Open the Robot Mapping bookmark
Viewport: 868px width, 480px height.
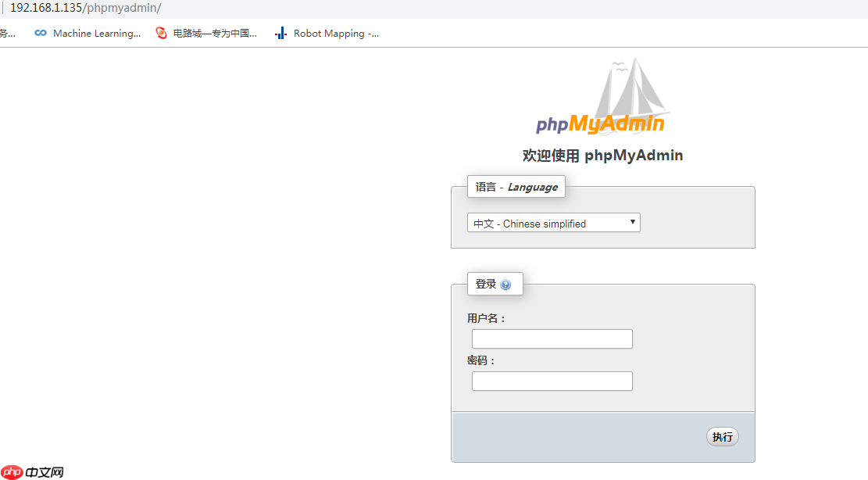tap(327, 33)
